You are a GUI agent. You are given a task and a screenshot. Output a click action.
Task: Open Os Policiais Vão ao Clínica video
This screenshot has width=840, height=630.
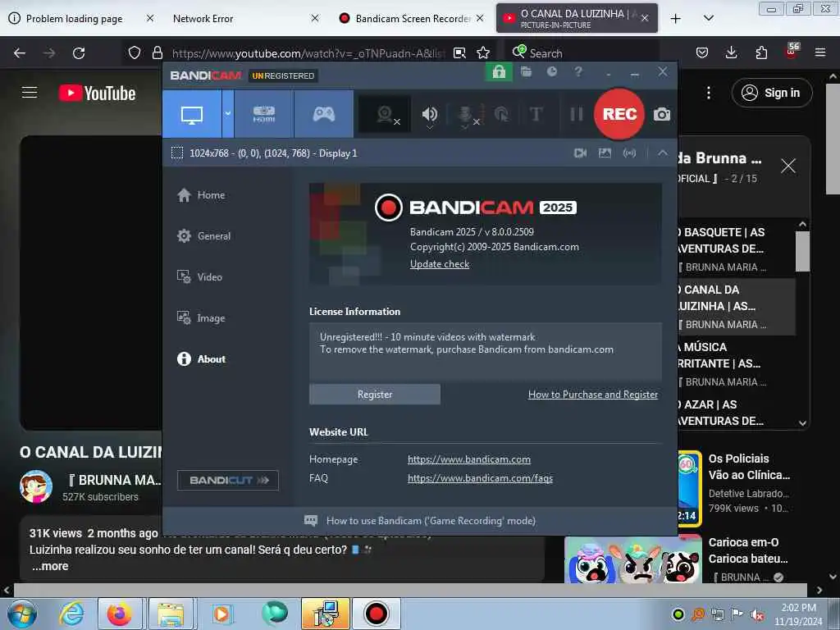[x=749, y=467]
